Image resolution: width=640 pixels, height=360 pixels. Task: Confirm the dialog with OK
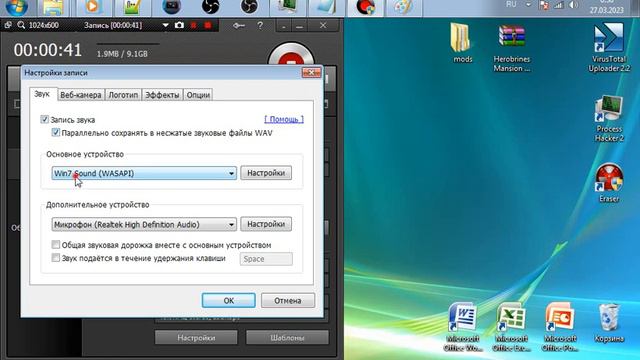coord(229,300)
